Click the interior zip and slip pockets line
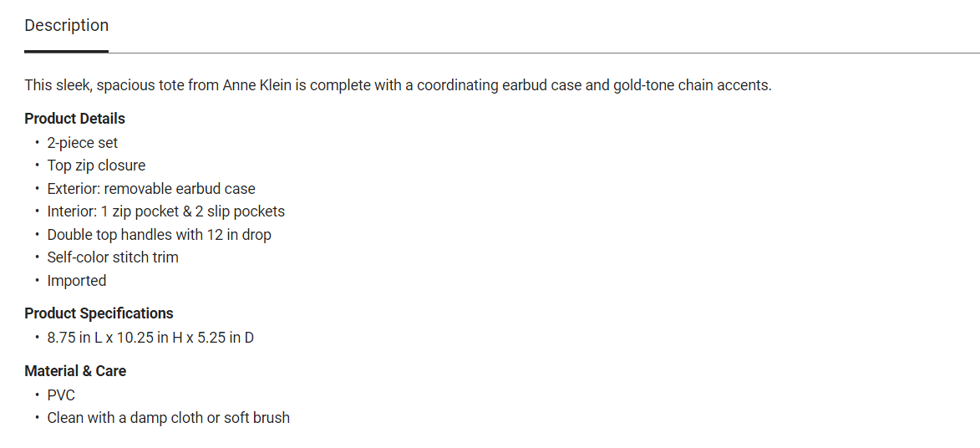980x448 pixels. pos(165,211)
